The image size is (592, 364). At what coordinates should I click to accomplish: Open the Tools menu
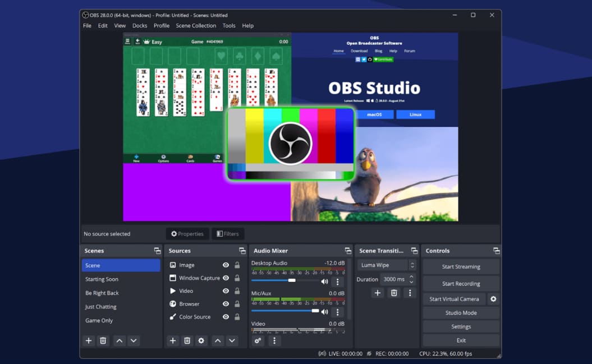(x=229, y=26)
